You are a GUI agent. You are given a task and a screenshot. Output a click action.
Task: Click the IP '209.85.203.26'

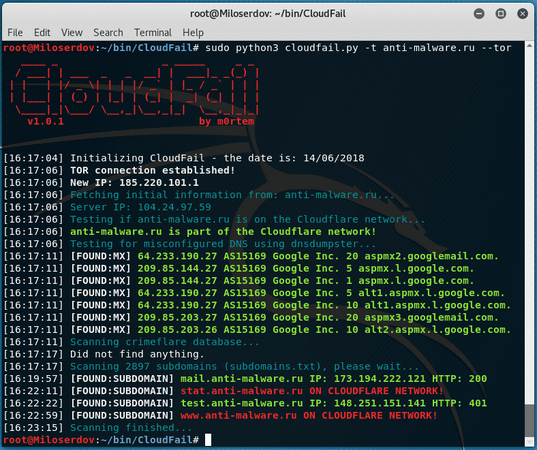coord(177,330)
